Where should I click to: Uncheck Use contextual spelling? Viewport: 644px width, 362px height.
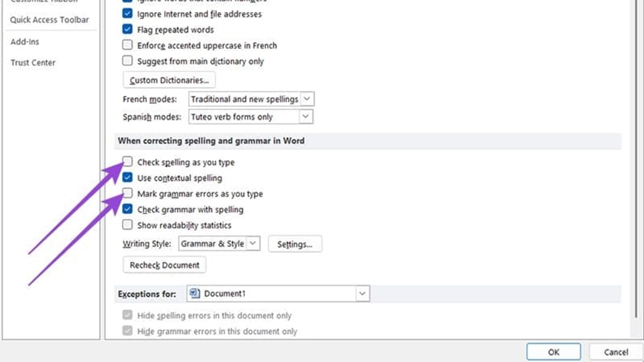128,178
